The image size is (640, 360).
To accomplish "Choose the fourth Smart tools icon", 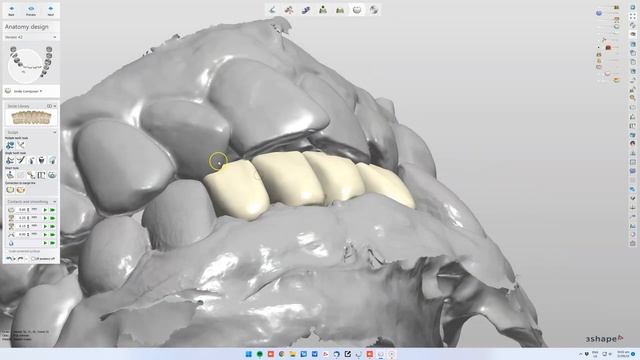I will (x=42, y=175).
